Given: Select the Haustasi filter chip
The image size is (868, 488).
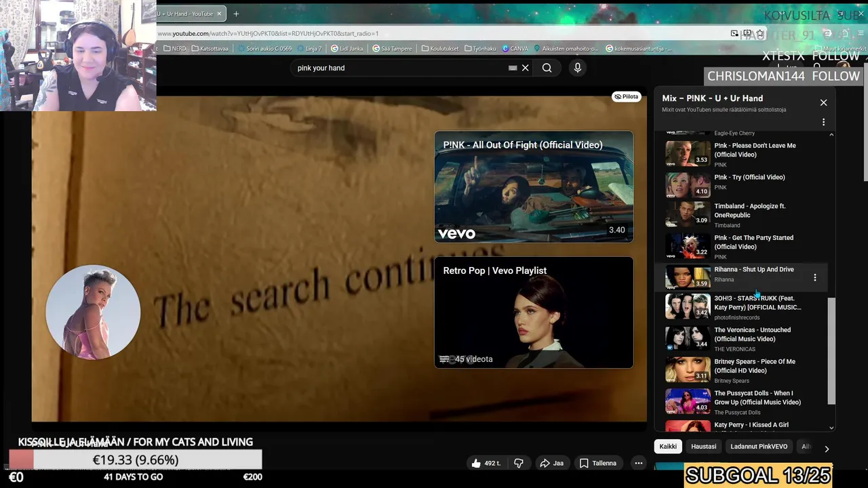Looking at the screenshot, I should click(703, 446).
